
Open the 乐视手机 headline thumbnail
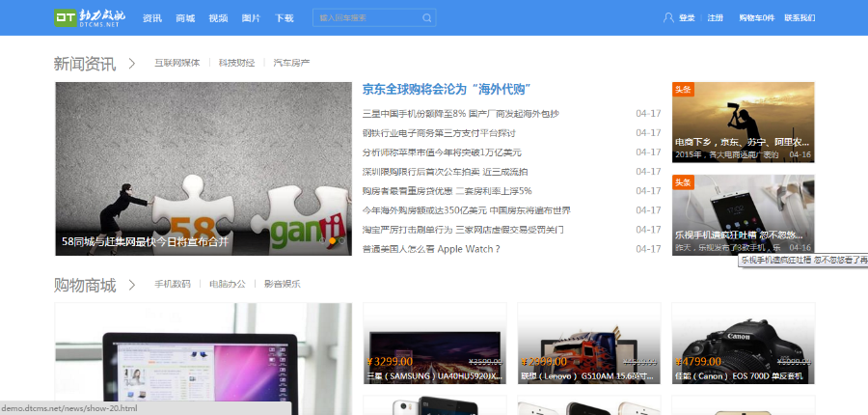(743, 215)
